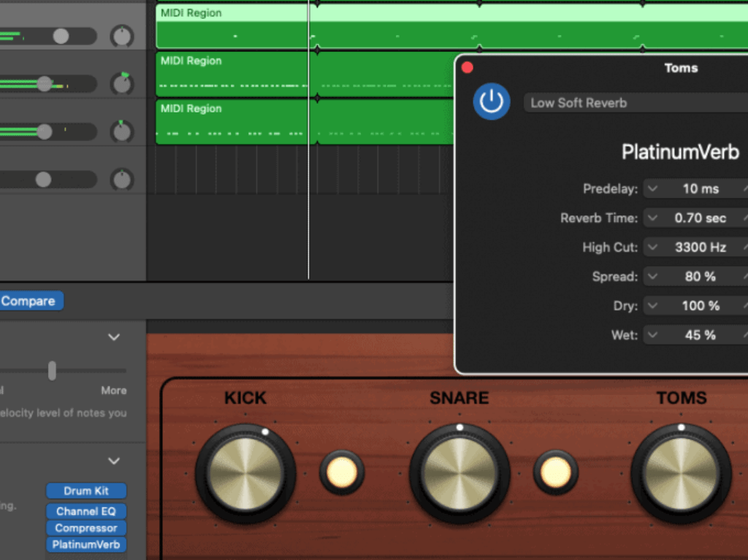Click the SNARE gain knob
This screenshot has height=560, width=748.
coord(459,474)
